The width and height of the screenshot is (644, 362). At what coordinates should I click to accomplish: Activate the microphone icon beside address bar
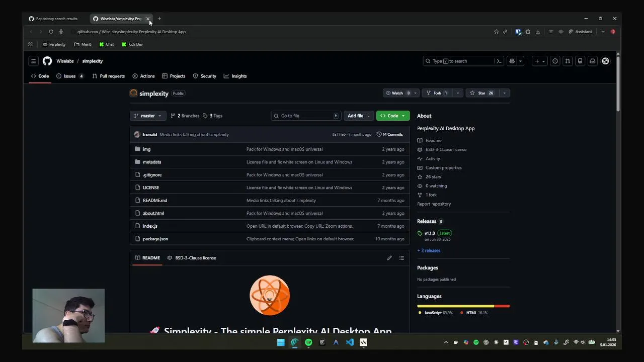[x=61, y=32]
